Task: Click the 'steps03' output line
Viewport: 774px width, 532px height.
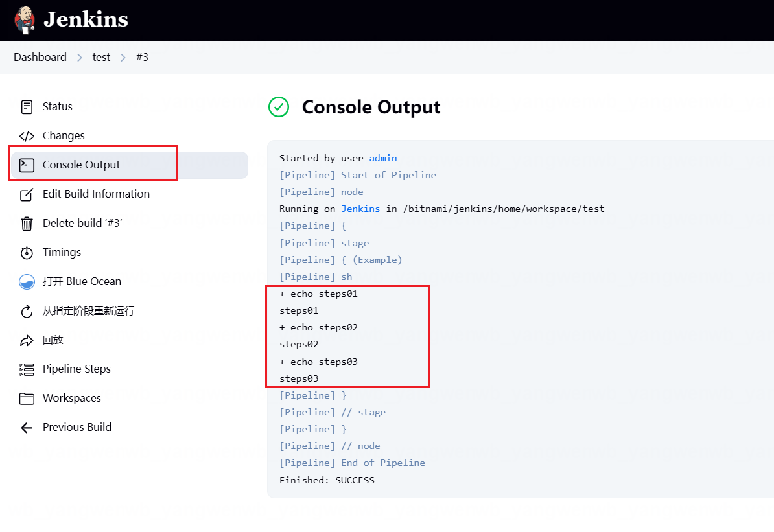Action: click(x=299, y=378)
